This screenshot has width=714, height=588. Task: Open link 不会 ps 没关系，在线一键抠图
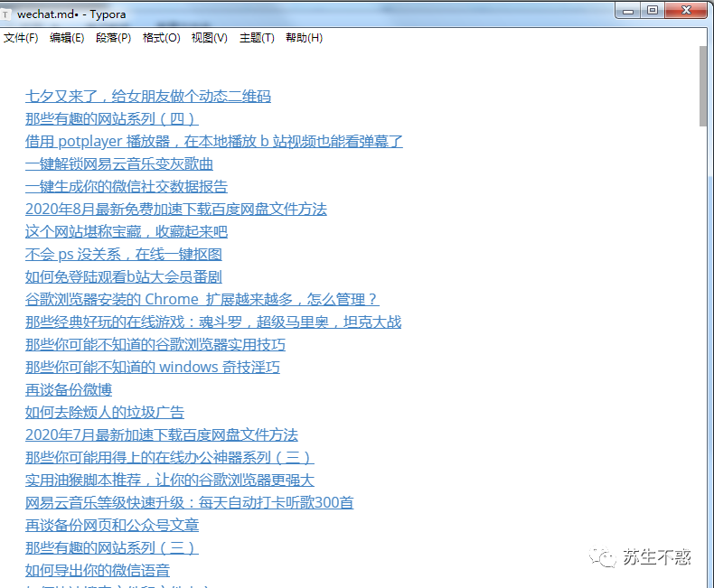124,255
